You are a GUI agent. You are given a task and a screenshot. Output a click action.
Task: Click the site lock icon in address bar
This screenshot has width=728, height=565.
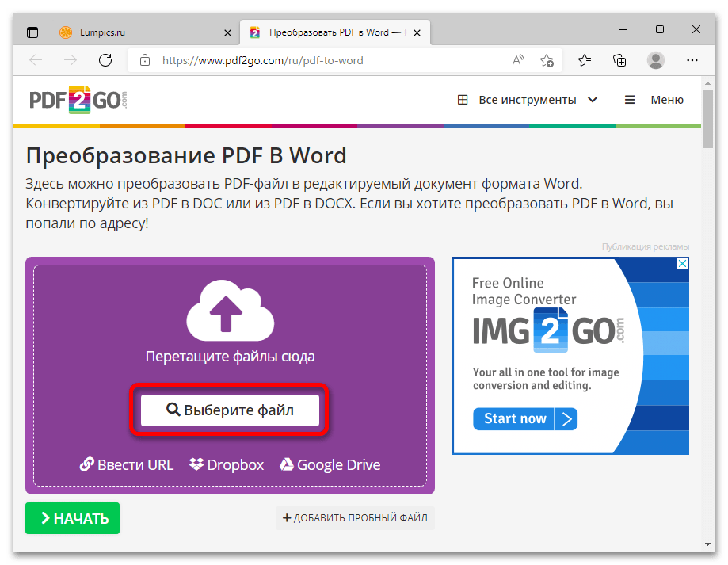coord(145,60)
